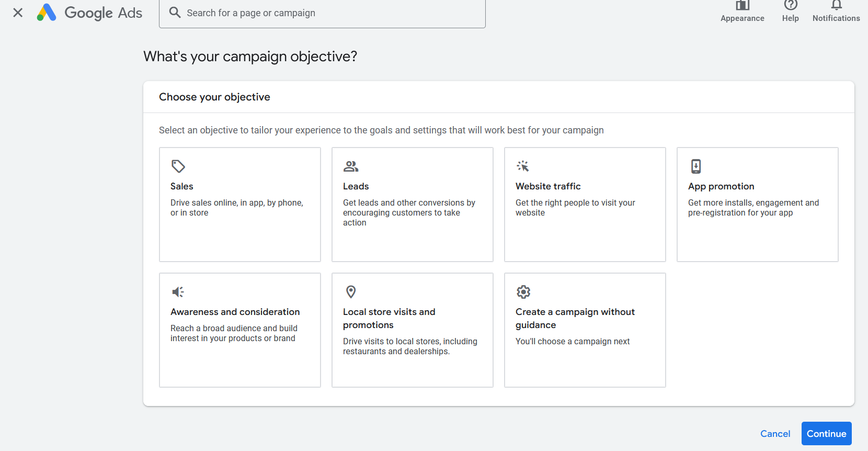Click the Website traffic cursor icon

click(x=523, y=166)
